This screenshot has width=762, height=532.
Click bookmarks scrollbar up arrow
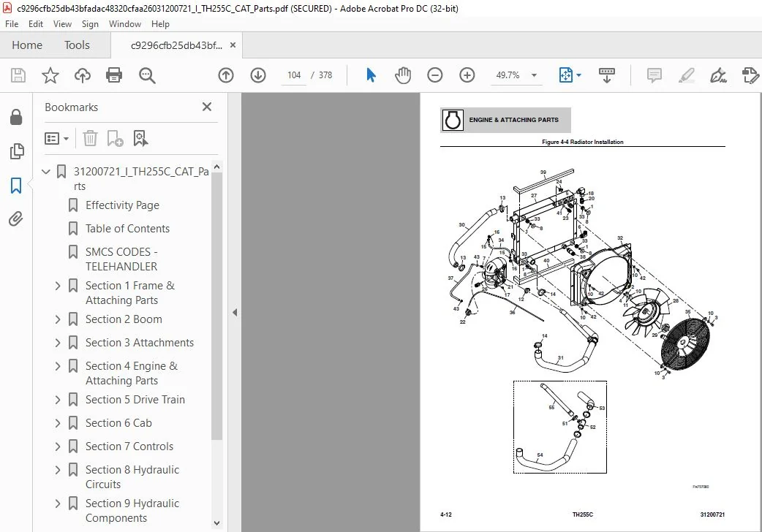click(216, 167)
